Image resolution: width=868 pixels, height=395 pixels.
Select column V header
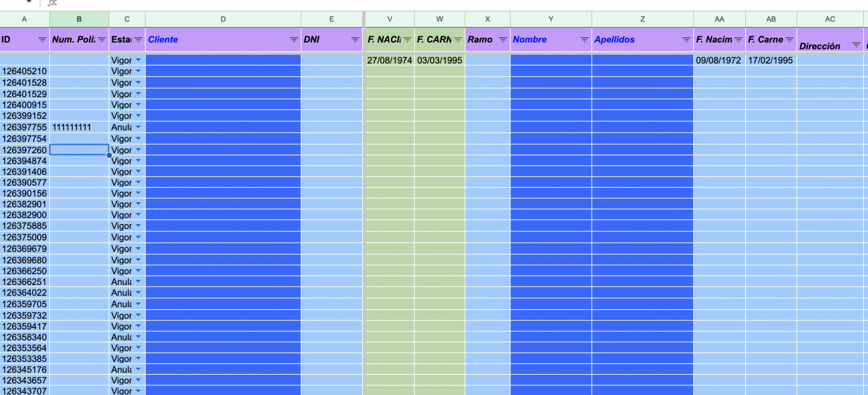tap(389, 19)
